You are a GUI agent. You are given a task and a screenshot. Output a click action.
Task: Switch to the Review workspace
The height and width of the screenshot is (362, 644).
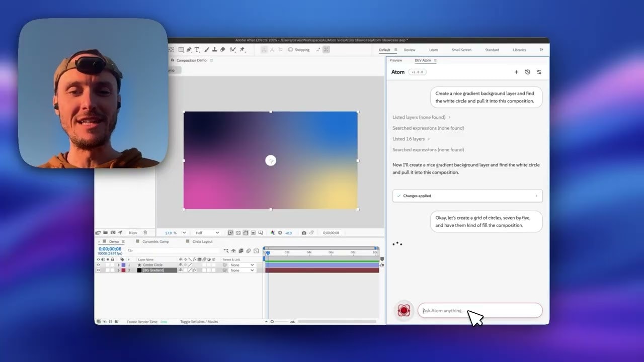(x=410, y=50)
